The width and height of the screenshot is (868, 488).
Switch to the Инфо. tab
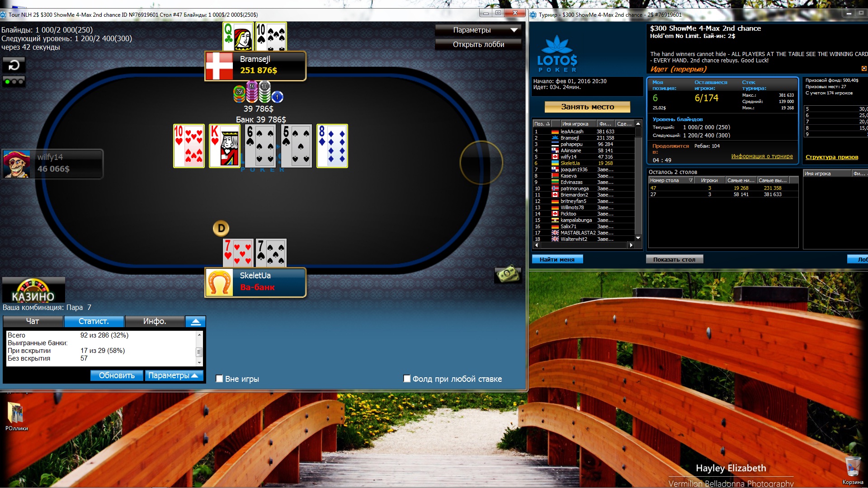point(155,321)
